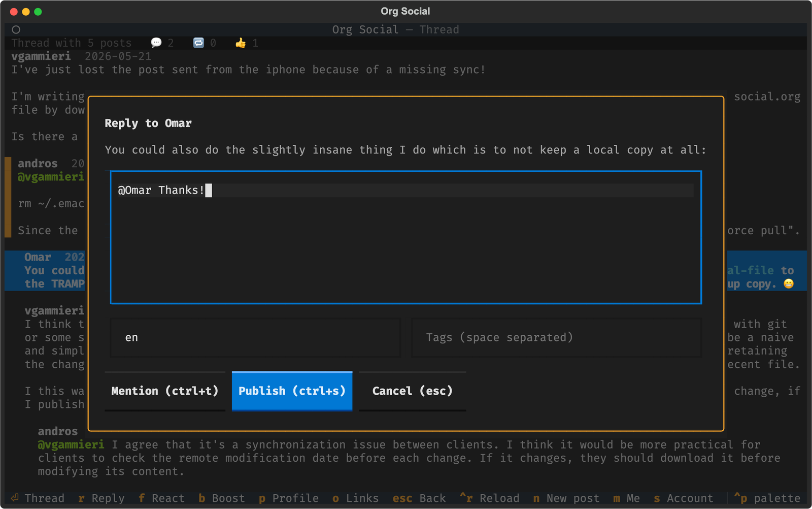Open Profile from the footer bar

tap(289, 498)
